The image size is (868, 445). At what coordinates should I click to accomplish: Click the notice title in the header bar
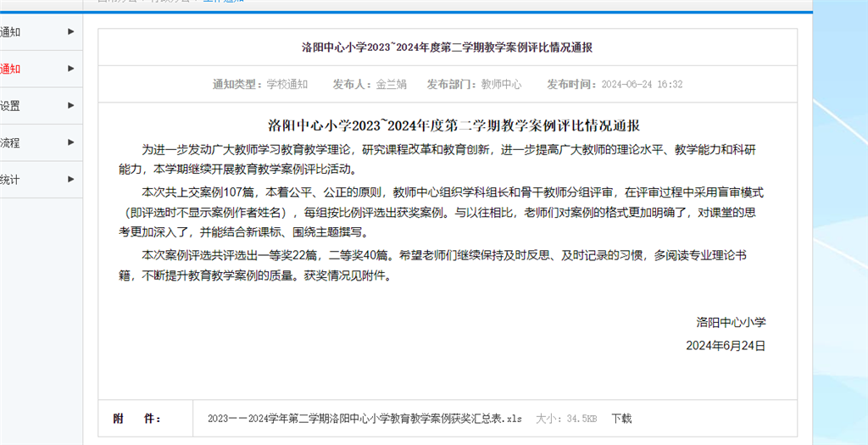coord(448,47)
